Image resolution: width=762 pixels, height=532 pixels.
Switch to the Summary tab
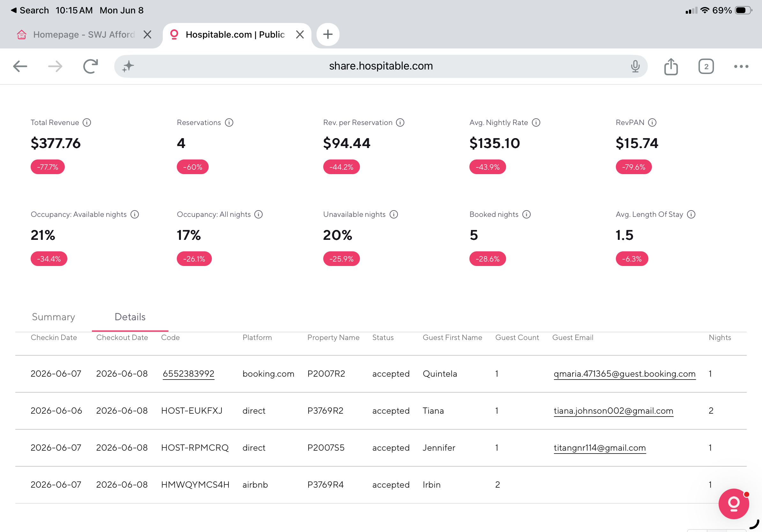(x=53, y=317)
